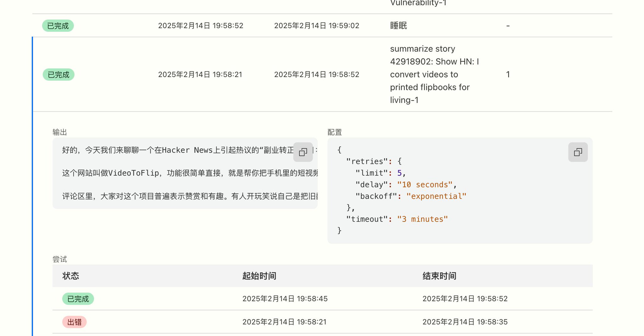Click the copy icon in the config panel
This screenshot has height=336, width=644.
pos(578,152)
